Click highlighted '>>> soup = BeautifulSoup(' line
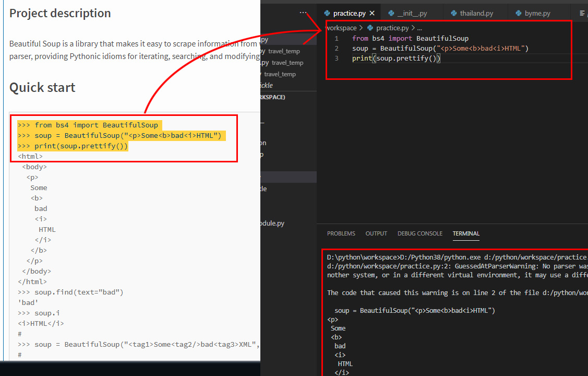 pos(122,135)
